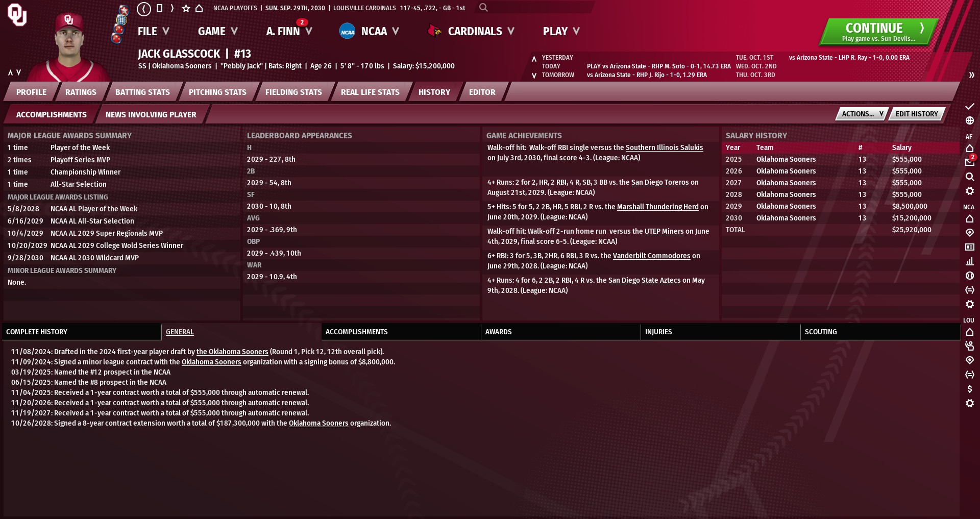Open the NCAA league menu
Image resolution: width=980 pixels, height=519 pixels.
click(380, 32)
